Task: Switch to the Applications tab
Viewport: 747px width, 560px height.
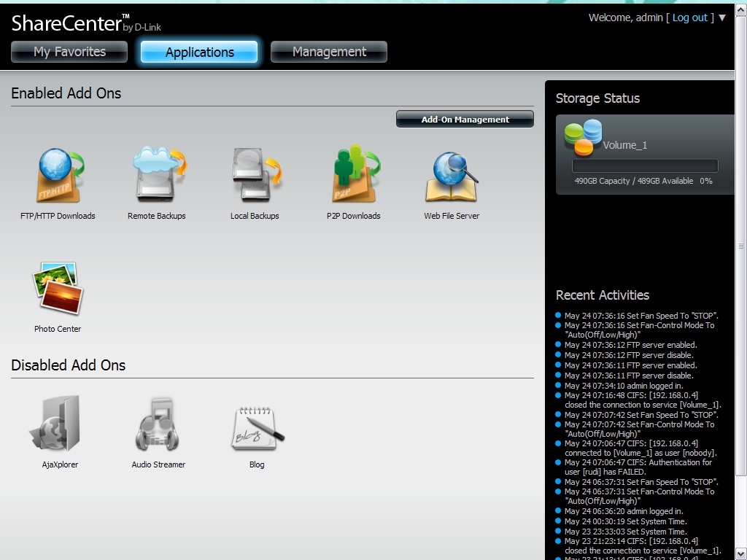Action: tap(199, 52)
